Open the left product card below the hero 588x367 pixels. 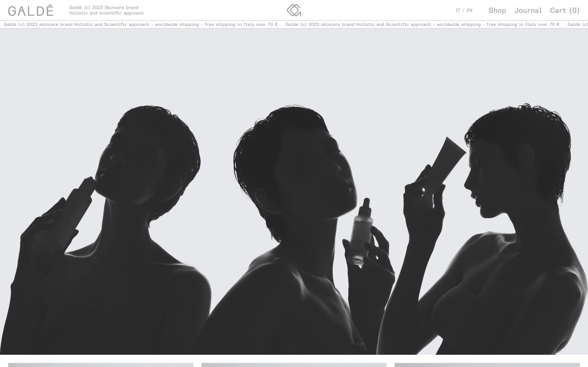coord(101,365)
